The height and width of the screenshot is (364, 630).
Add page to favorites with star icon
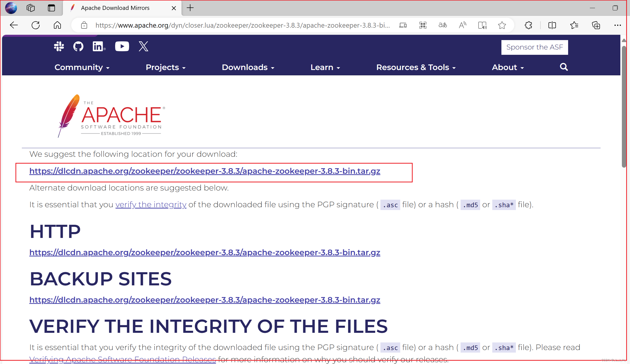tap(502, 25)
